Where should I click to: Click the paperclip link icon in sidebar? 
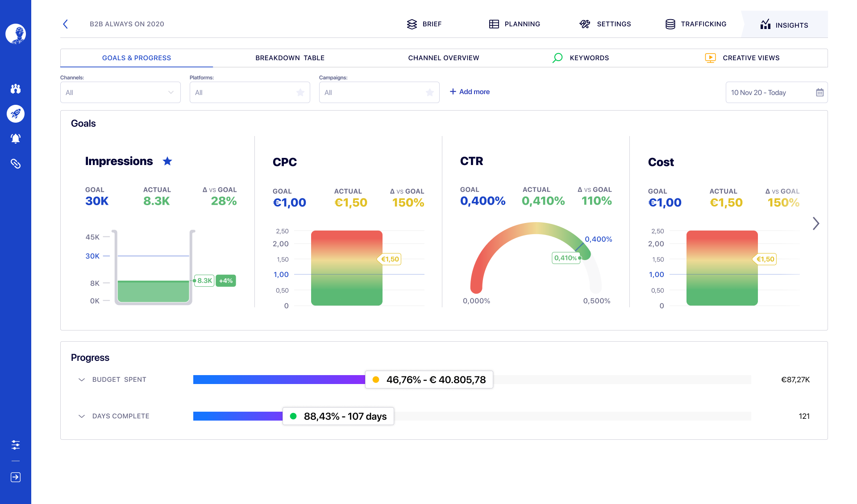[x=16, y=164]
